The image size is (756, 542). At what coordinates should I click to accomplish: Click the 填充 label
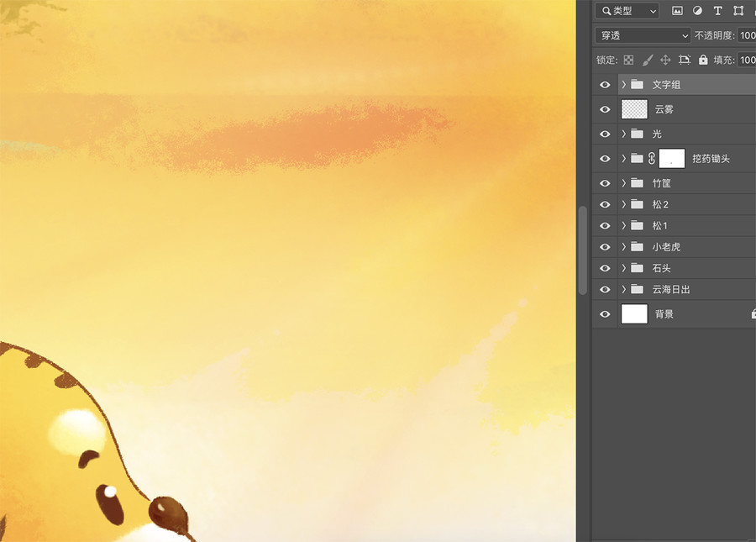coord(724,60)
